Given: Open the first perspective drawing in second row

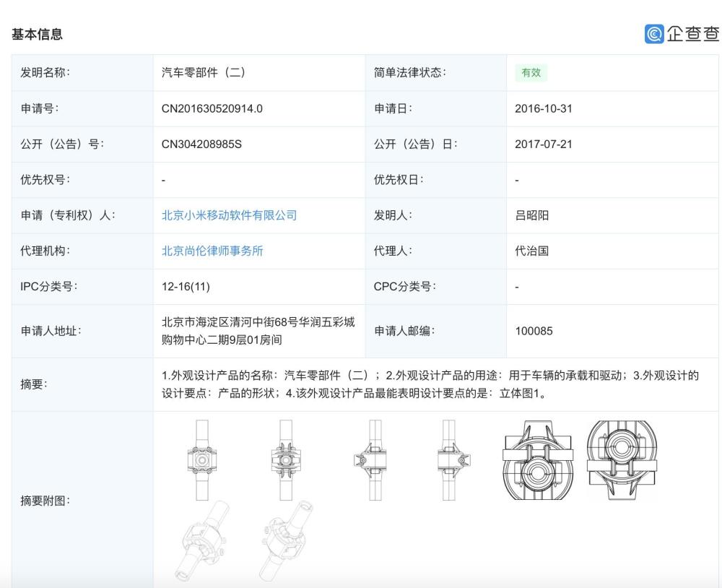Looking at the screenshot, I should pyautogui.click(x=202, y=540).
